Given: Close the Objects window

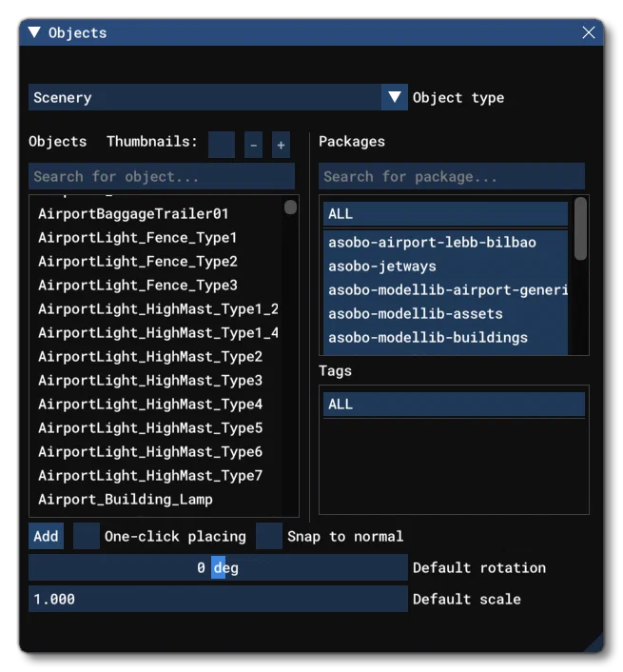Looking at the screenshot, I should click(589, 32).
